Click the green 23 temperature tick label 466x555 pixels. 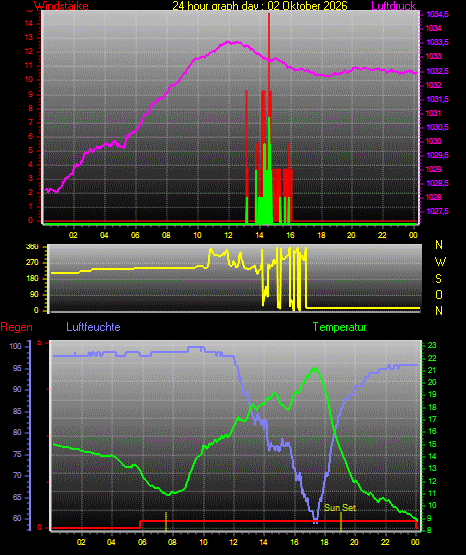click(432, 345)
